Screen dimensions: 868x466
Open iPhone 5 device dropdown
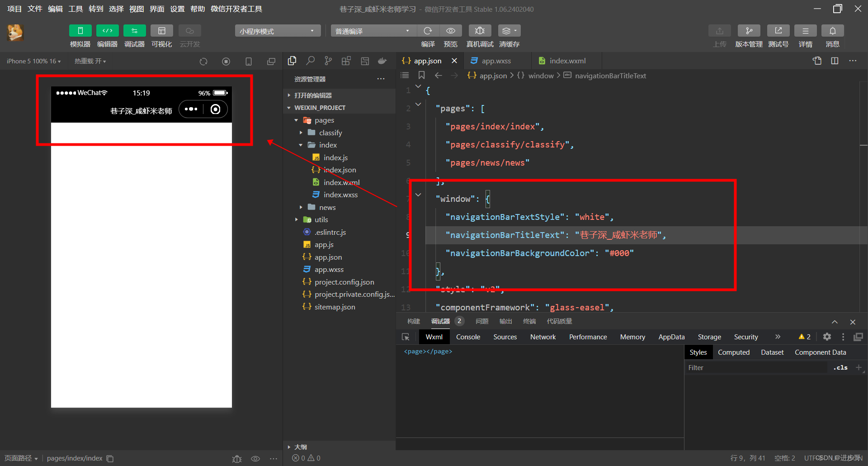coord(33,61)
